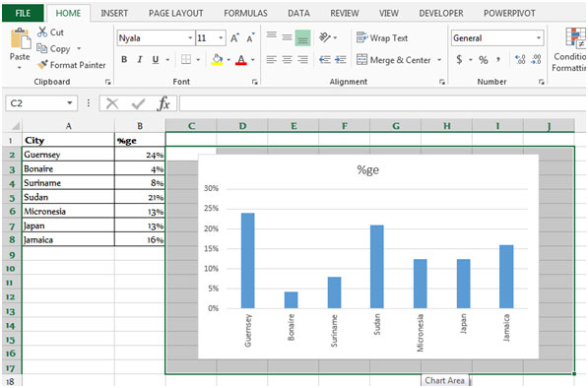Click the Increase Decimal icon

pos(520,60)
